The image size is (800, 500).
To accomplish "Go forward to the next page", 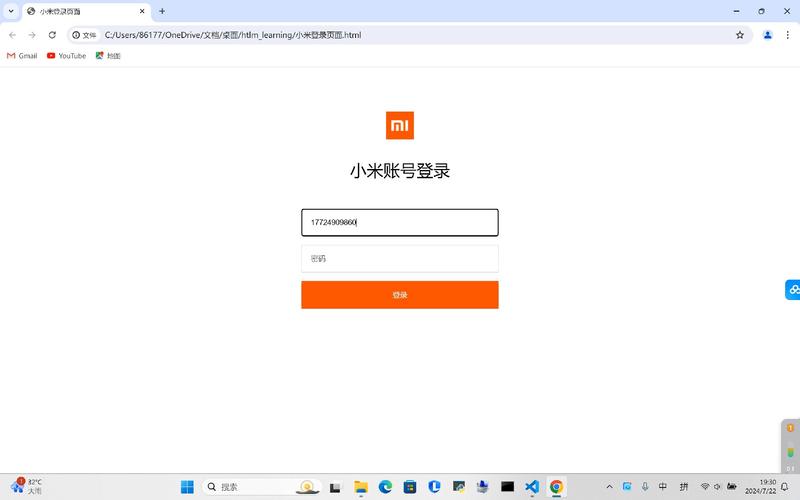I will click(32, 35).
